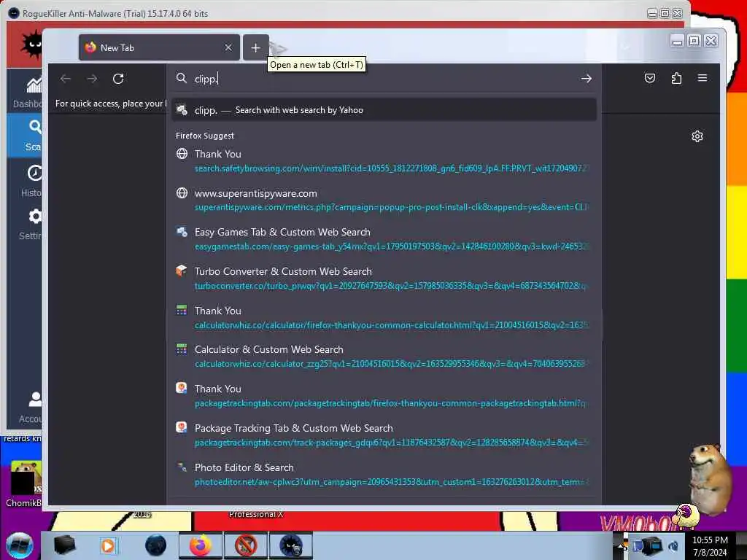Click the photoeditor.net URL link
The width and height of the screenshot is (747, 560).
click(391, 482)
